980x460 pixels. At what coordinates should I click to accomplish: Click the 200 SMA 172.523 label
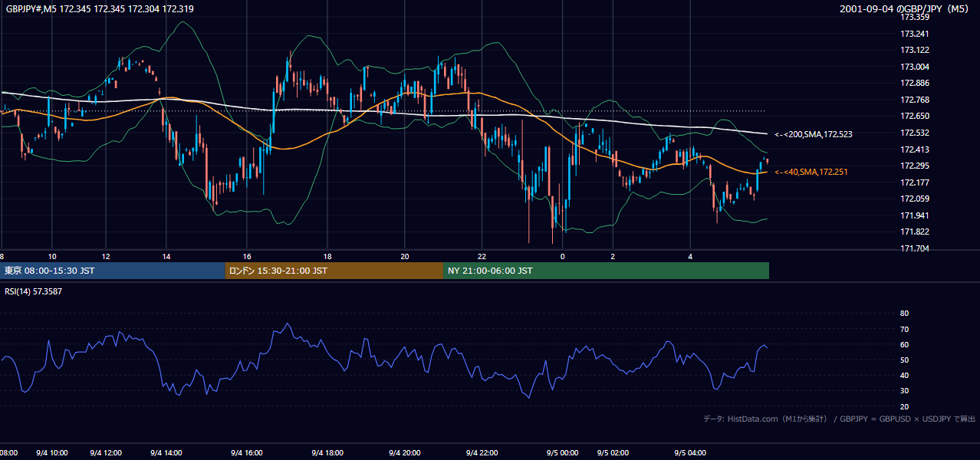tap(814, 134)
